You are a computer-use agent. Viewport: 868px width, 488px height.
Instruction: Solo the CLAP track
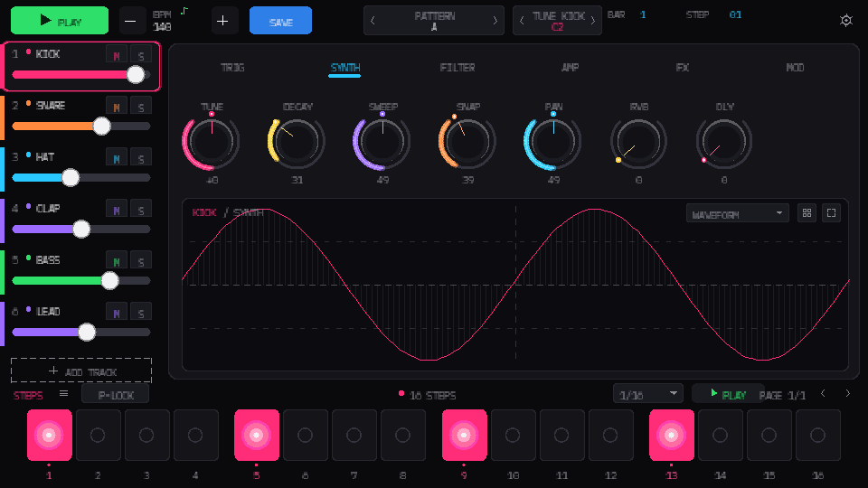point(141,210)
